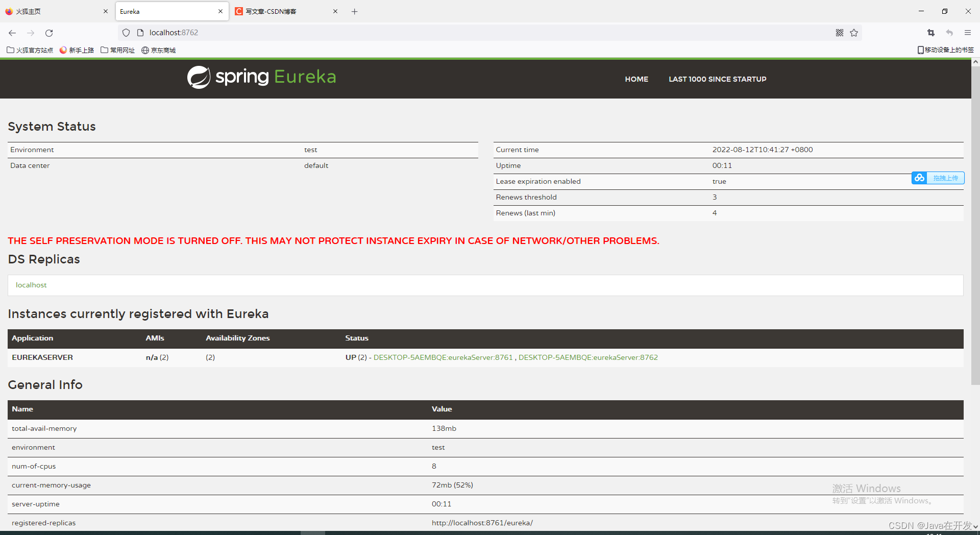Click the browser Forward arrow
The height and width of the screenshot is (535, 980).
pos(31,33)
